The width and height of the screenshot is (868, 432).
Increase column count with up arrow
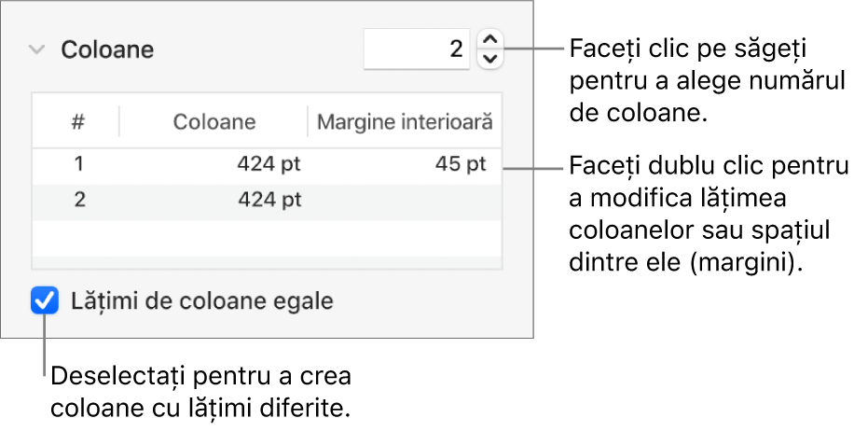click(489, 39)
